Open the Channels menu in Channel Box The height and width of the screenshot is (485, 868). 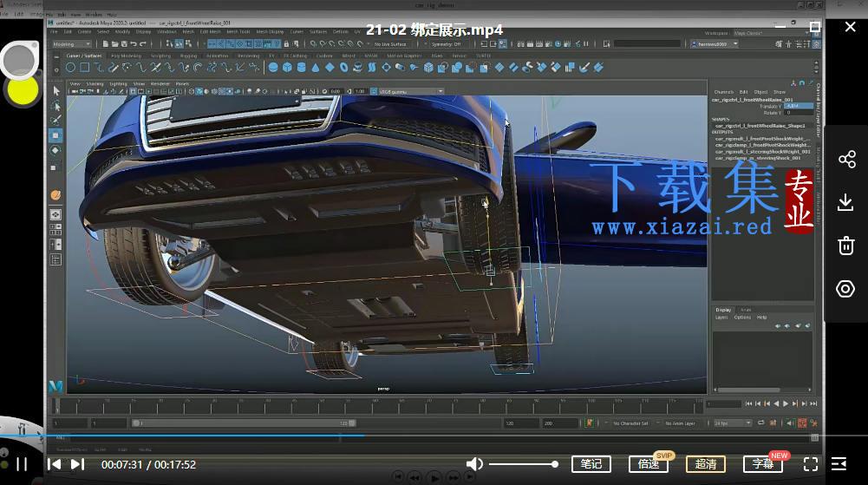click(x=723, y=92)
